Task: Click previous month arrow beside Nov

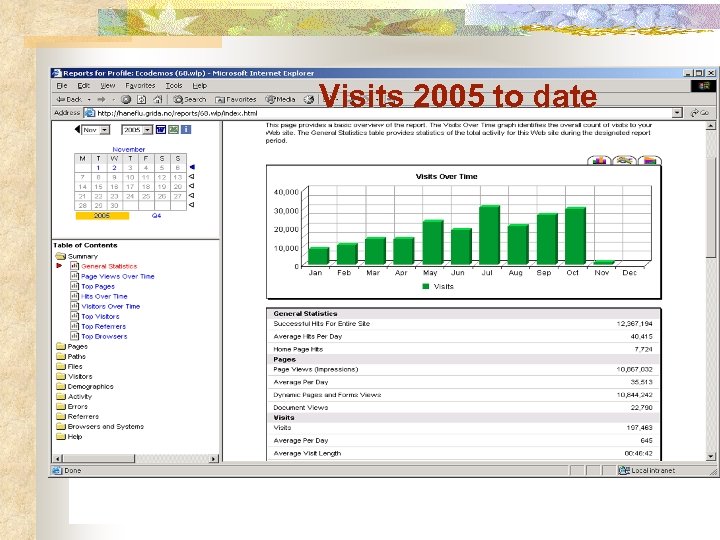Action: pos(77,129)
